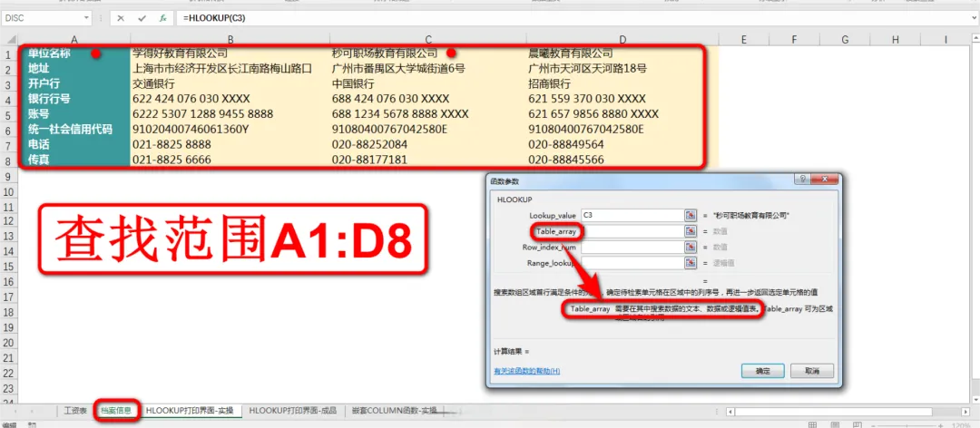
Task: Click the 招商银行 cell
Action: [622, 83]
